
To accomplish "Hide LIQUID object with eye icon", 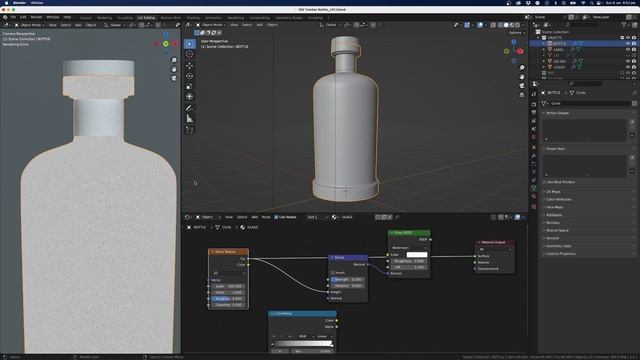I will [628, 67].
